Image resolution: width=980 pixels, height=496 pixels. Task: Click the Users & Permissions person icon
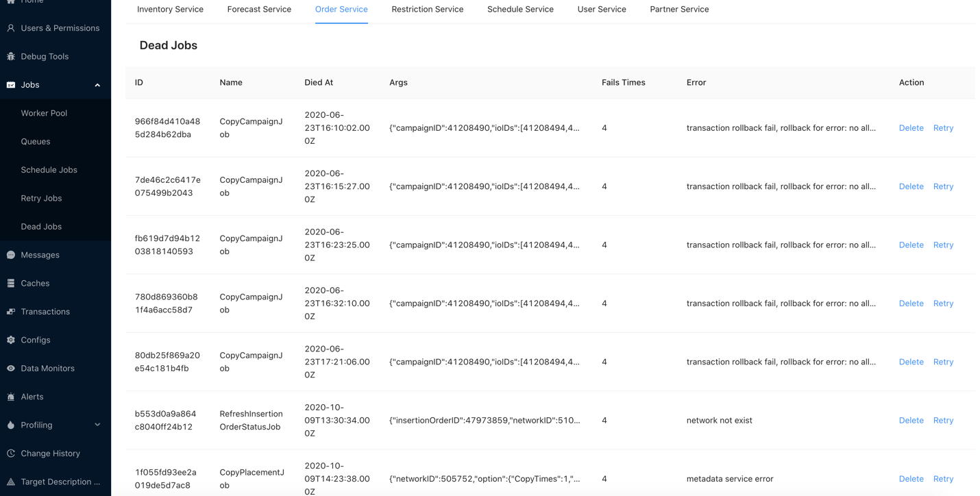pos(11,28)
